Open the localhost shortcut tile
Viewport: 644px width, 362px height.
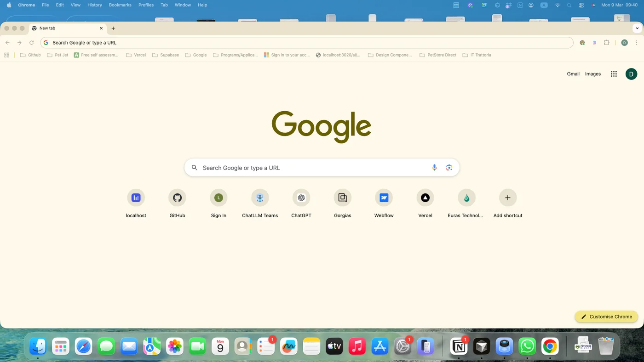(136, 204)
